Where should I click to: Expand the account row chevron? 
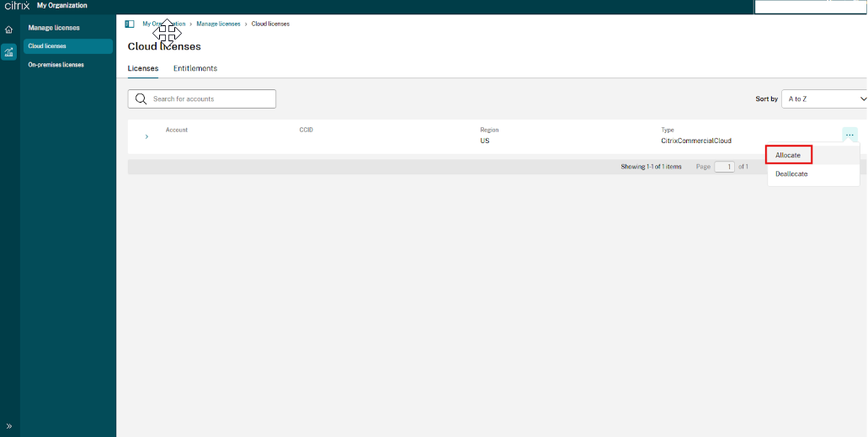[x=146, y=136]
